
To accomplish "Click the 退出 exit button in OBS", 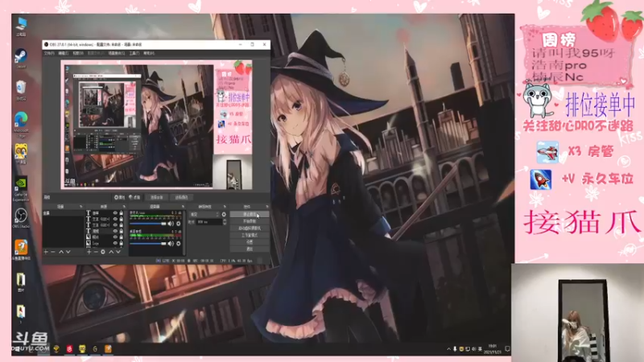I will (250, 249).
